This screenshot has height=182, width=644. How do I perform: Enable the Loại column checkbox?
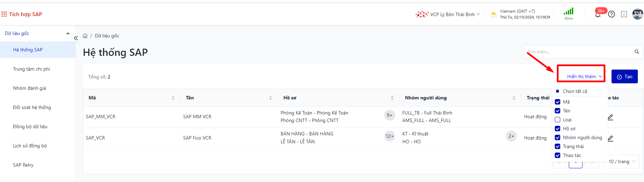click(558, 120)
